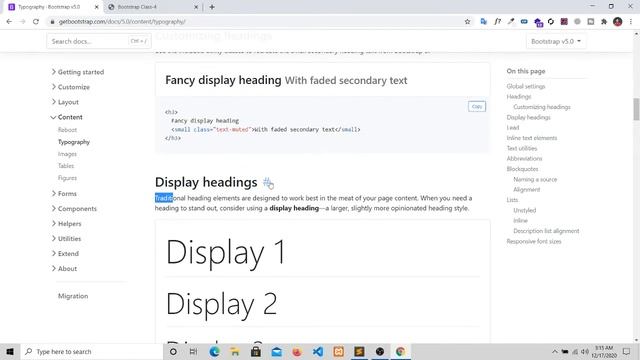
Task: Open Sublime Text from the taskbar
Action: tap(359, 351)
